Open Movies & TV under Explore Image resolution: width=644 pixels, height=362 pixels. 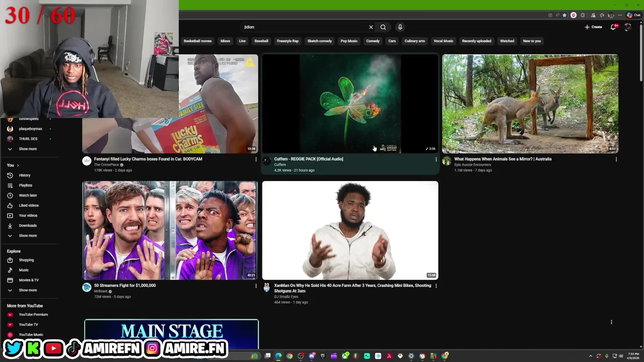(29, 280)
